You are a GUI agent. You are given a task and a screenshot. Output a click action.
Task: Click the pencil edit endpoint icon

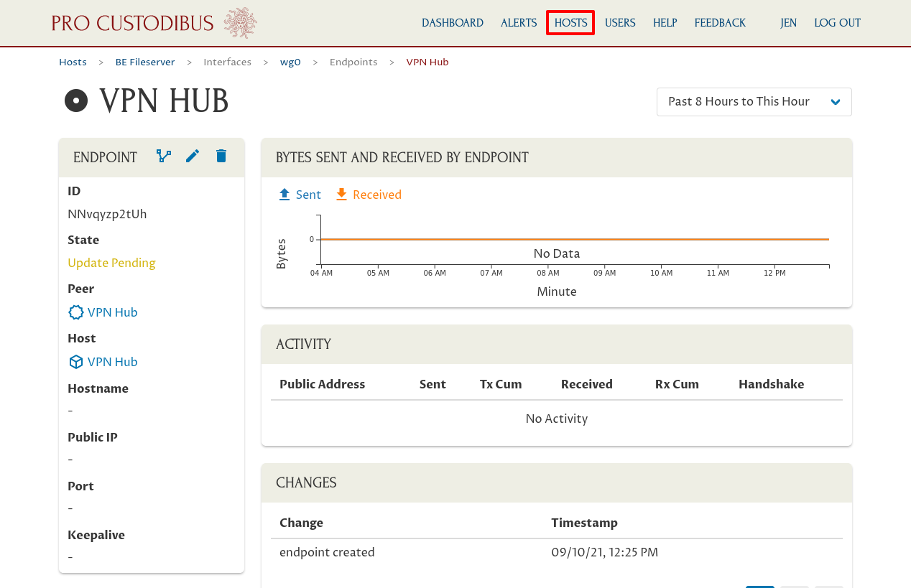click(x=193, y=156)
